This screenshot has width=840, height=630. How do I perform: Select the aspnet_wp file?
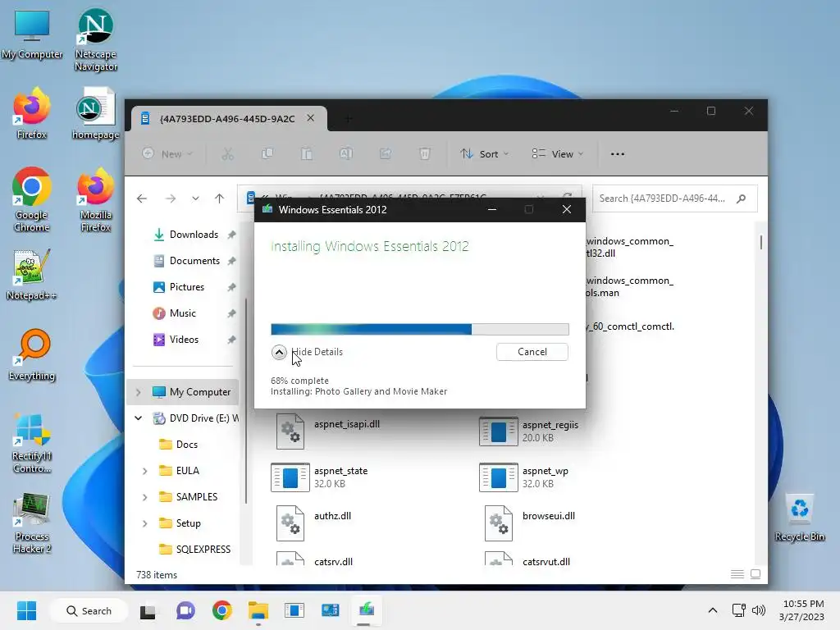point(524,477)
